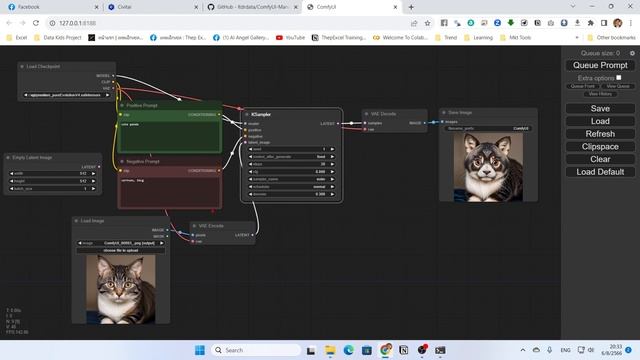640x360 pixels.
Task: Click sampler_name selector in KSampler
Action: point(291,179)
